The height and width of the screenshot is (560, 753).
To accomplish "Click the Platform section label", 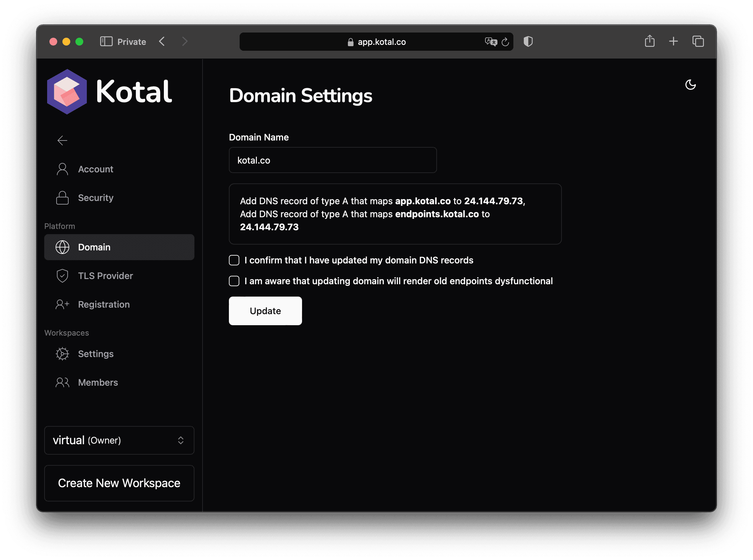I will (x=59, y=226).
